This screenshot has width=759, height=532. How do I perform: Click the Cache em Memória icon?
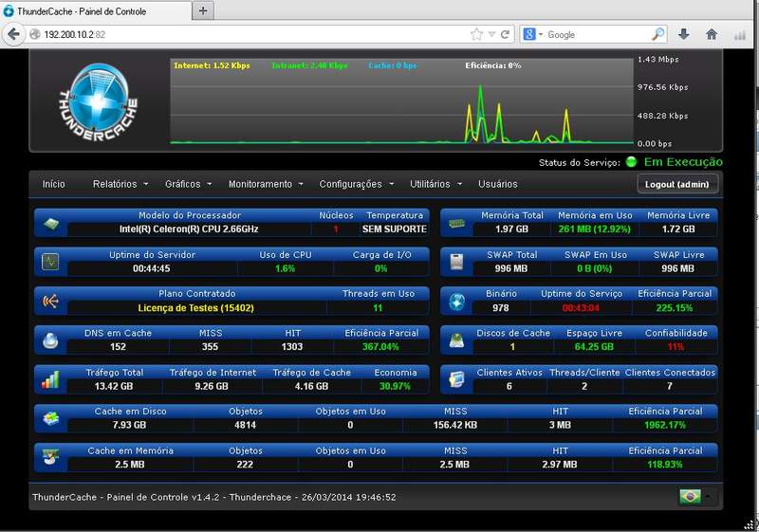(x=51, y=457)
